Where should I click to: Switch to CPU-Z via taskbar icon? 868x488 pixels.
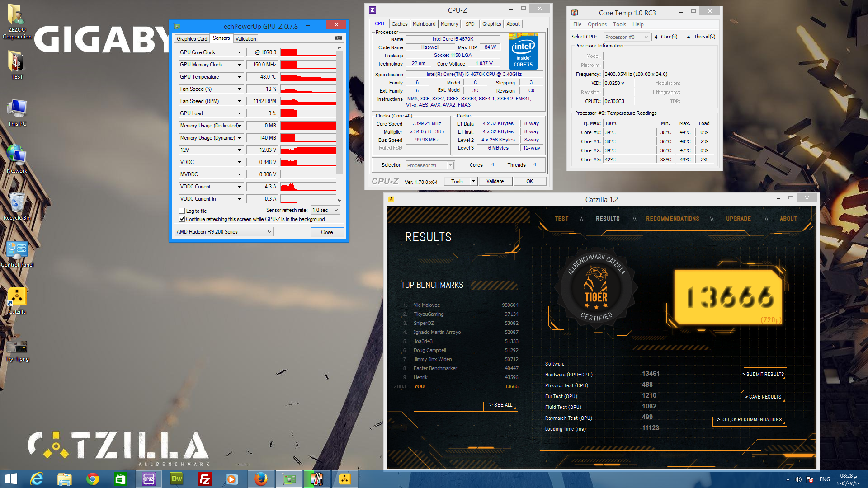pos(149,479)
